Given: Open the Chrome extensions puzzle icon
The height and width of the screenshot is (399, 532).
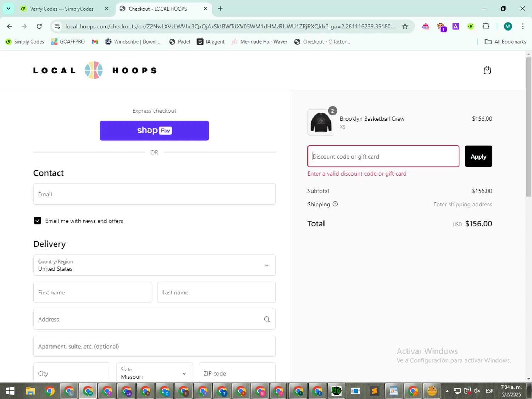Looking at the screenshot, I should 486,26.
